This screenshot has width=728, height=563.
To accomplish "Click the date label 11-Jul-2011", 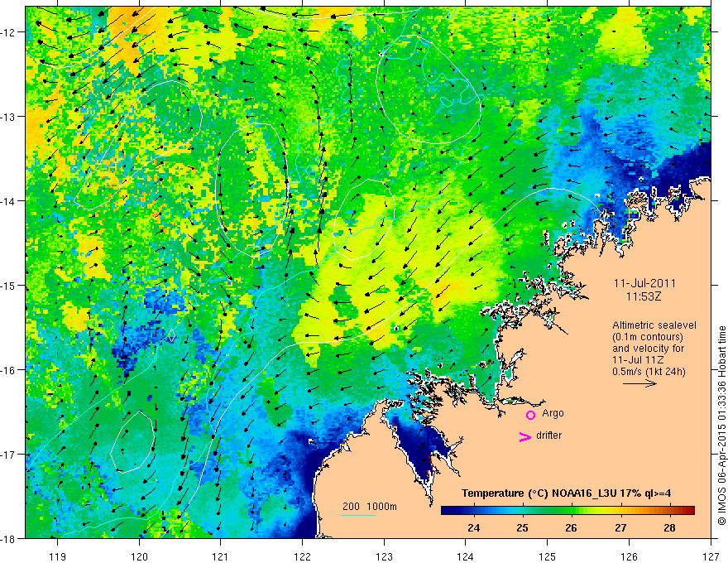I will click(645, 283).
